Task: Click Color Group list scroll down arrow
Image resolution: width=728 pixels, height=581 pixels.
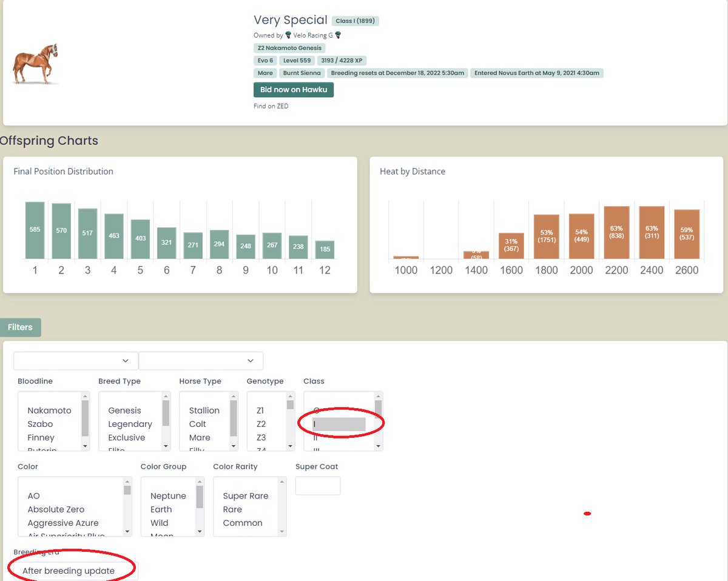Action: point(200,531)
